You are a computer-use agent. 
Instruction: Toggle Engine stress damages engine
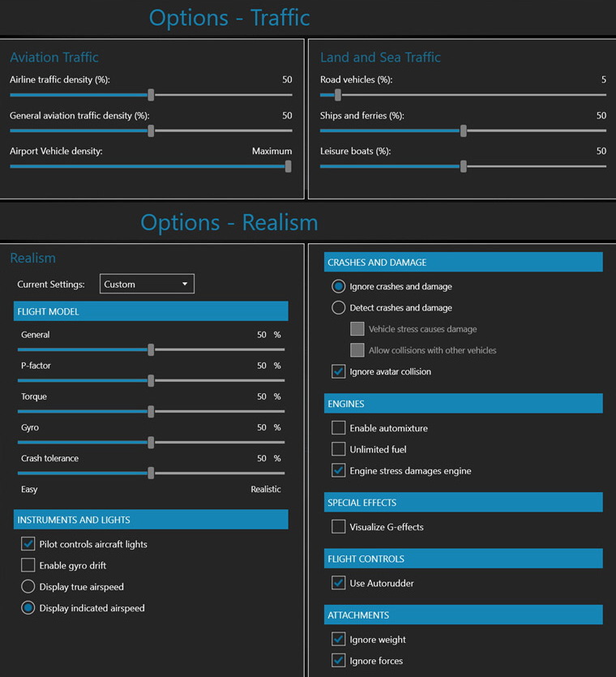tap(339, 470)
